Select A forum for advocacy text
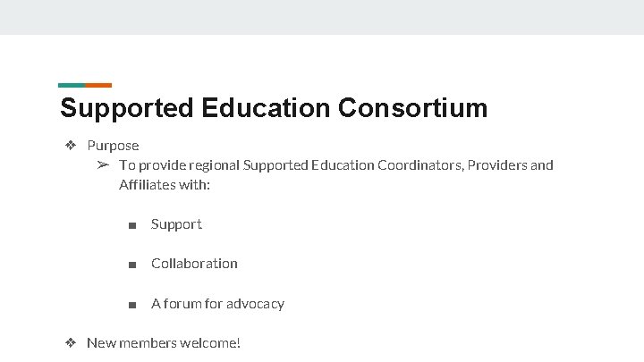The width and height of the screenshot is (644, 362). (x=217, y=304)
